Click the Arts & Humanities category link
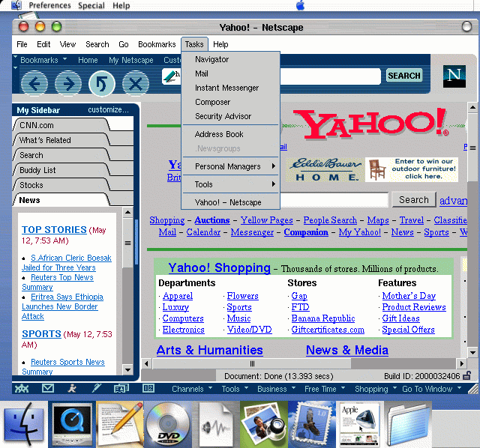Viewport: 480px width, 448px height. [210, 350]
